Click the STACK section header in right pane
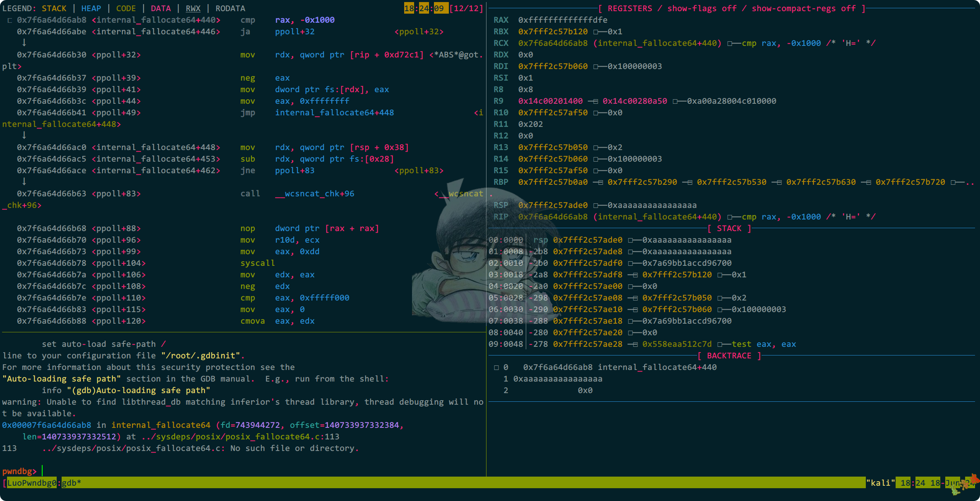 tap(729, 228)
